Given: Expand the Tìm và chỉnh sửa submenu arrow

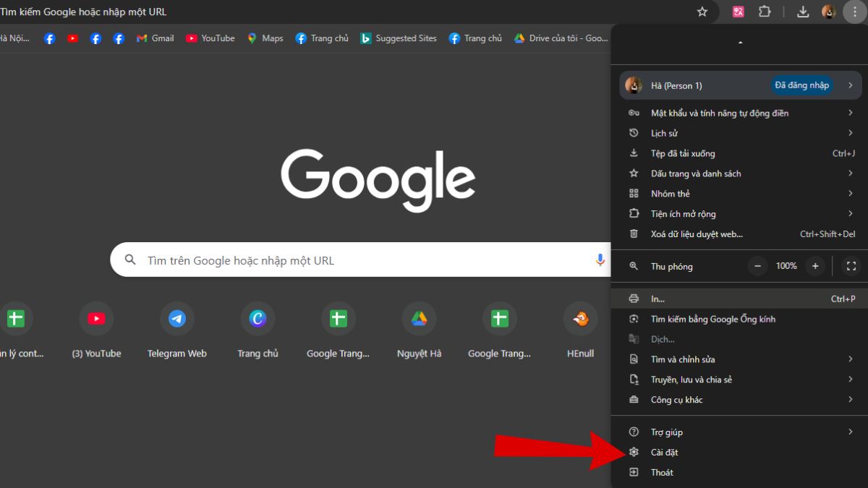Looking at the screenshot, I should coord(851,359).
